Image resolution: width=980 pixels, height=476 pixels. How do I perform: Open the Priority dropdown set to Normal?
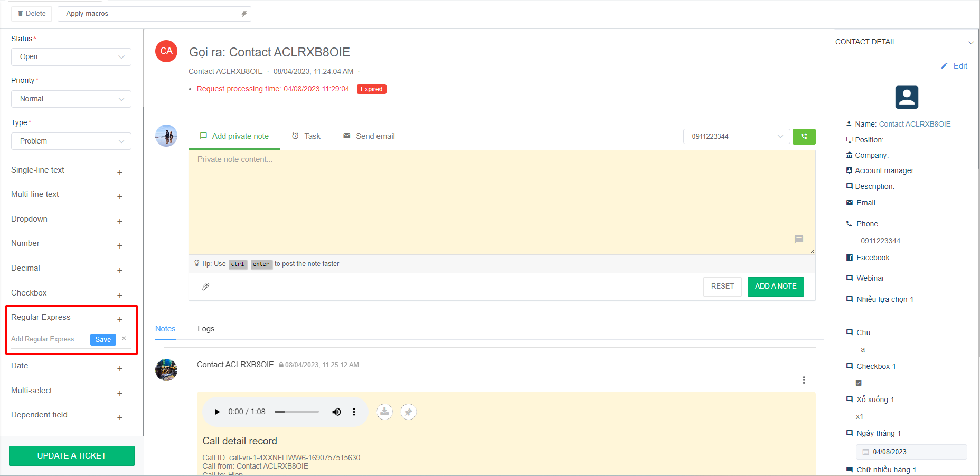(x=71, y=99)
